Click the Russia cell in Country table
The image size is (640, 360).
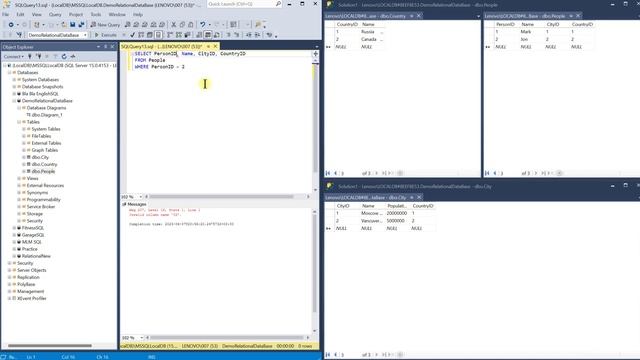(371, 31)
